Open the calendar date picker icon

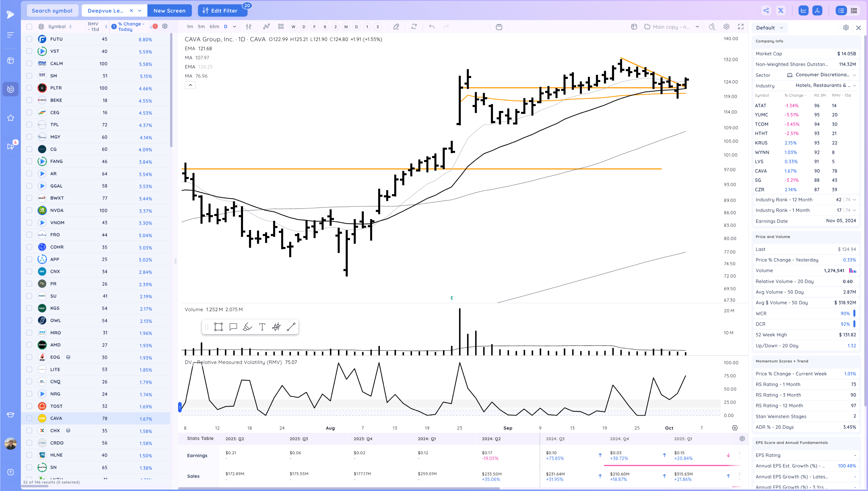(x=499, y=27)
